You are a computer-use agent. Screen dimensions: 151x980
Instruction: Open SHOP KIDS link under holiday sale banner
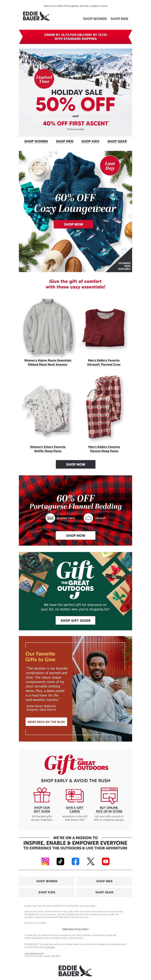pyautogui.click(x=90, y=141)
